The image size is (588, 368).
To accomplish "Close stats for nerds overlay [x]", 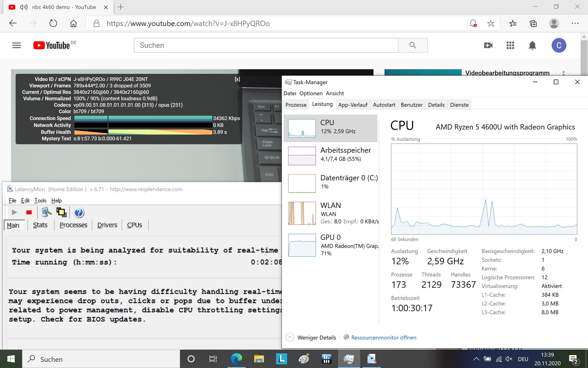I will (x=237, y=79).
